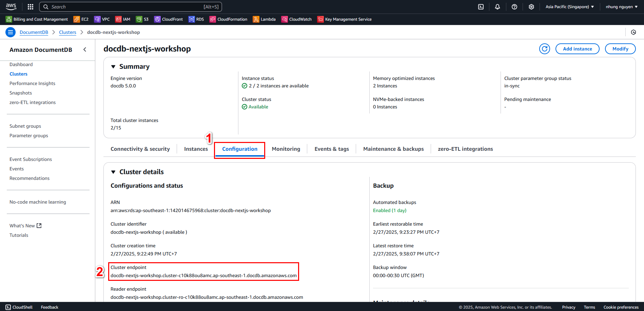Open the services grid menu icon
The width and height of the screenshot is (644, 311).
click(31, 7)
